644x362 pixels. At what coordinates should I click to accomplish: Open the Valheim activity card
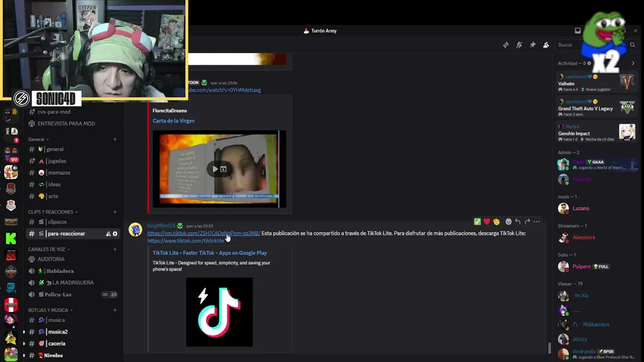pyautogui.click(x=597, y=82)
